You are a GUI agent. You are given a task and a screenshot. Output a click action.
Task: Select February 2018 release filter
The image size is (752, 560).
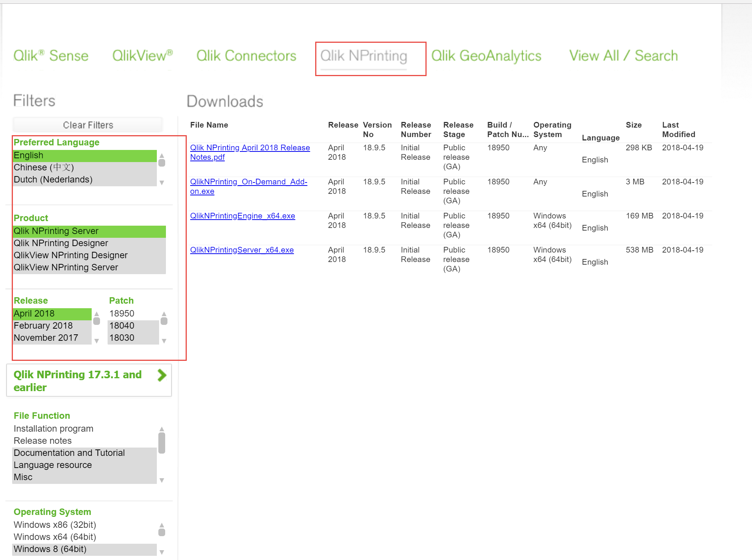tap(52, 326)
